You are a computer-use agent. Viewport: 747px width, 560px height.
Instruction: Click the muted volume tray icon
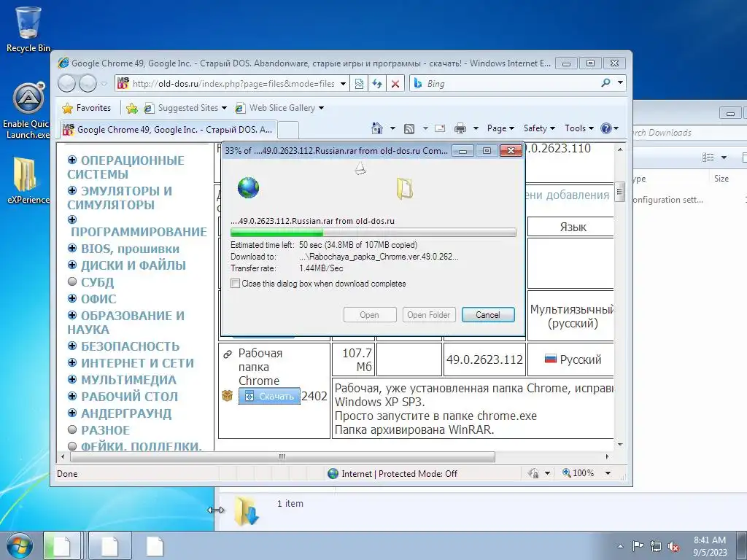coord(673,546)
